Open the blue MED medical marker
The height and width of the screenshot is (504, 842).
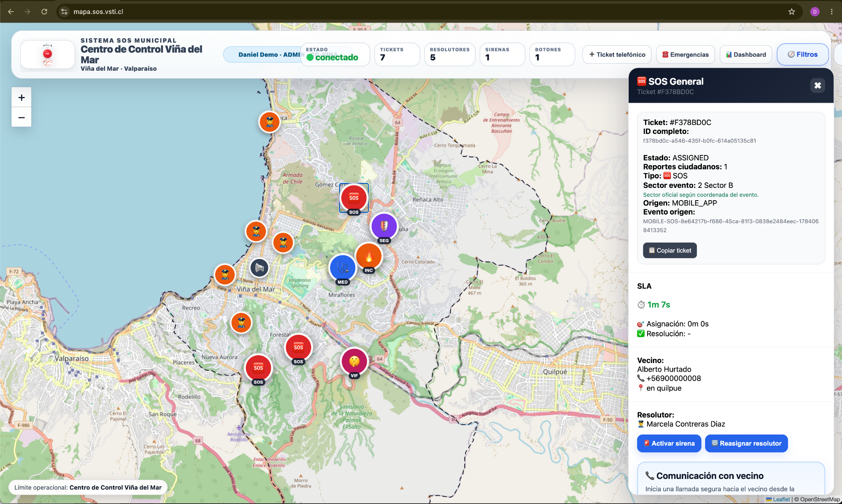click(342, 268)
